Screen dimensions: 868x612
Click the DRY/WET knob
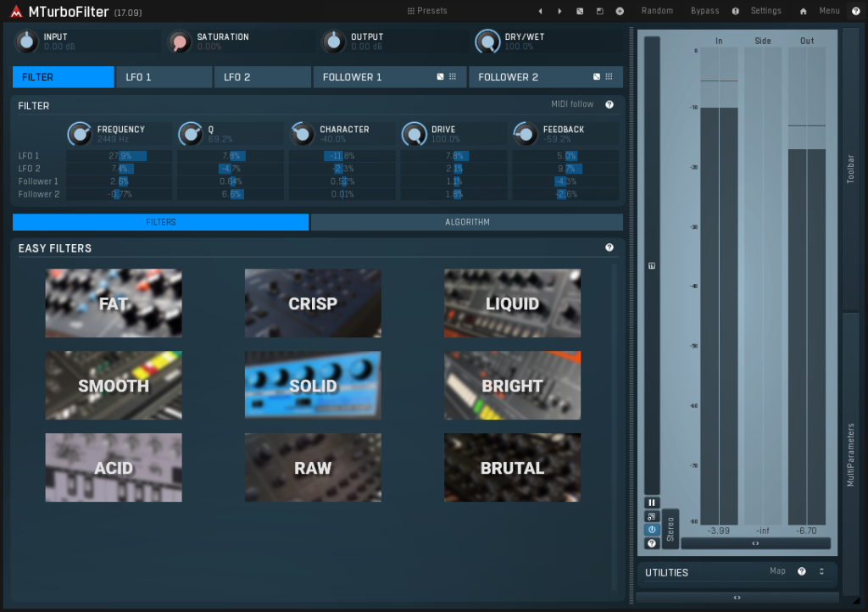point(487,41)
